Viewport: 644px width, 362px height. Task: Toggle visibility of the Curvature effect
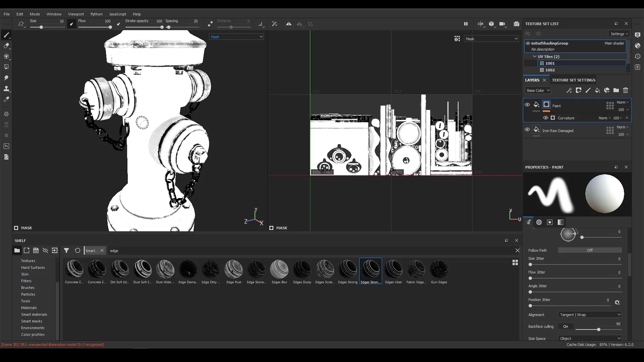tap(546, 118)
